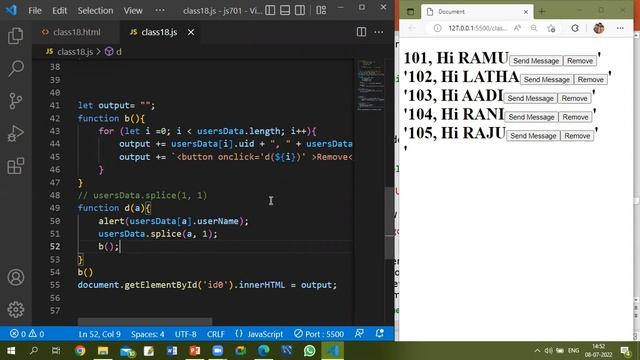Split the editor to the right
The height and width of the screenshot is (360, 640).
click(x=361, y=32)
